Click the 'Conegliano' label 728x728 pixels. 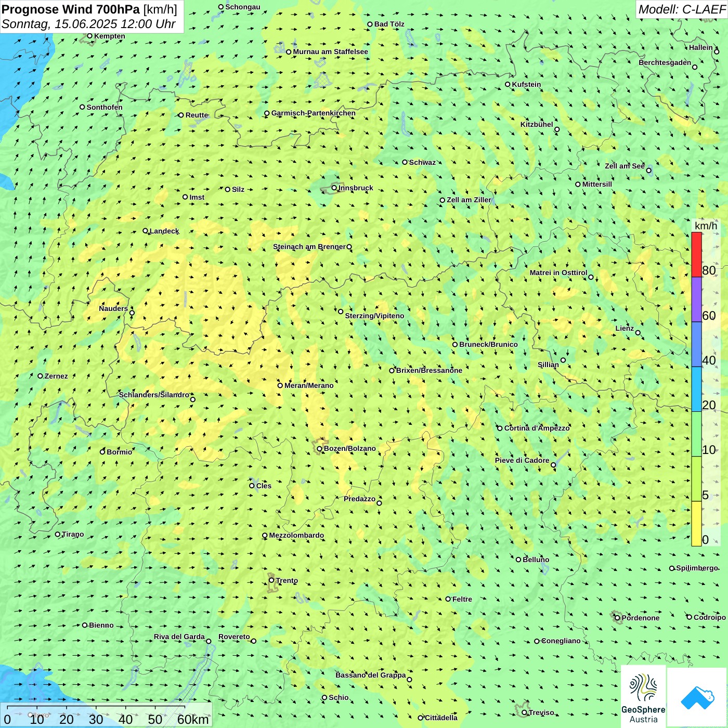561,641
